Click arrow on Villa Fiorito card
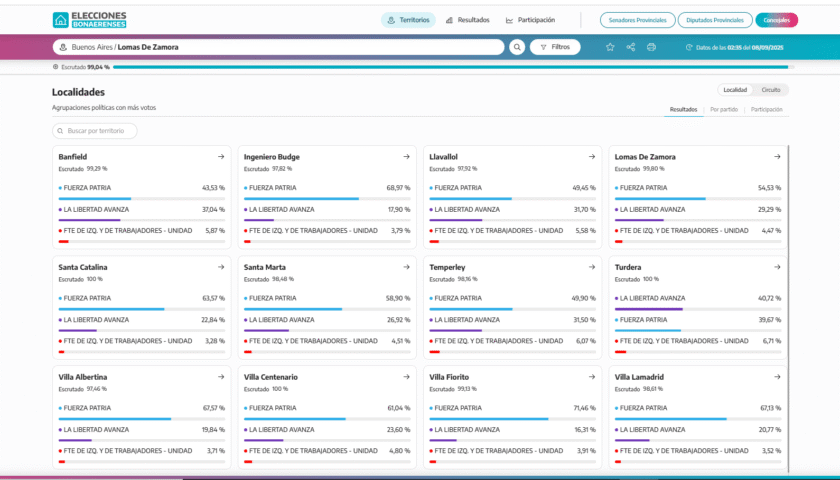Image resolution: width=840 pixels, height=480 pixels. 592,377
